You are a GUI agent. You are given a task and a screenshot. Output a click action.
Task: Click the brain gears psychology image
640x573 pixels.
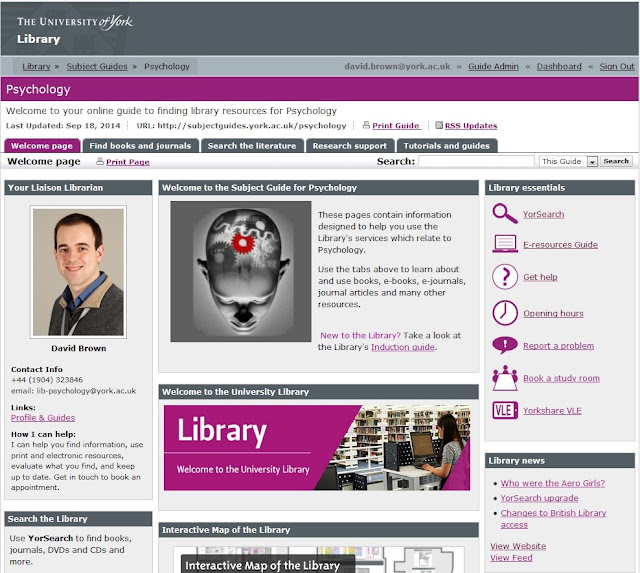pyautogui.click(x=241, y=271)
